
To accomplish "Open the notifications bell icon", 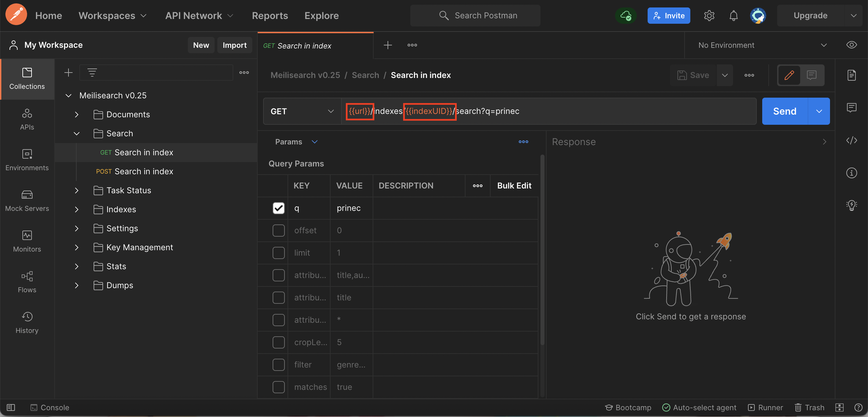I will pyautogui.click(x=733, y=16).
